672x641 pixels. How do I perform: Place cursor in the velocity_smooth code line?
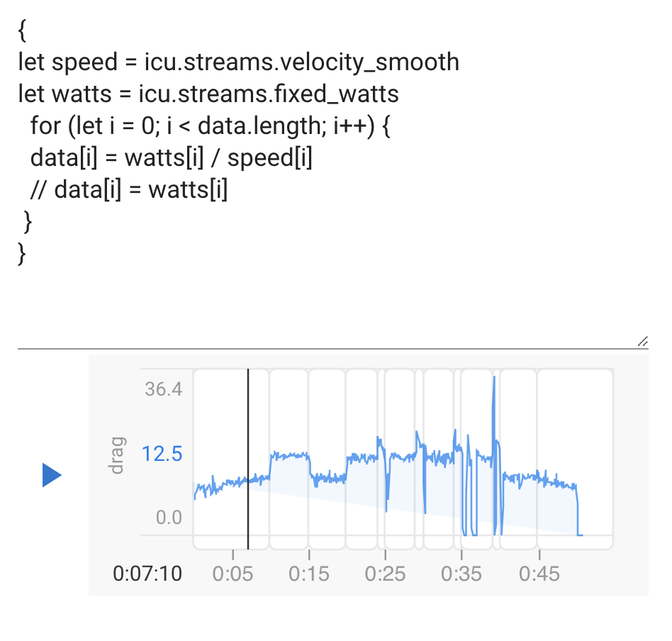[x=238, y=62]
